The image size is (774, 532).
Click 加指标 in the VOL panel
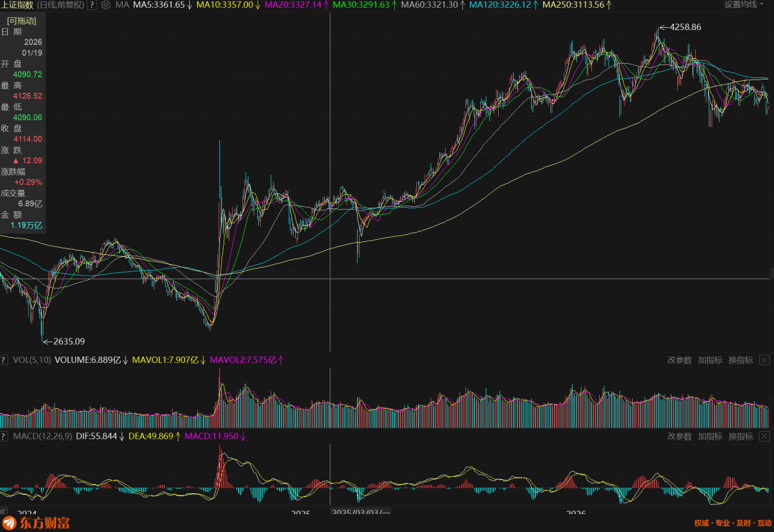tap(709, 360)
